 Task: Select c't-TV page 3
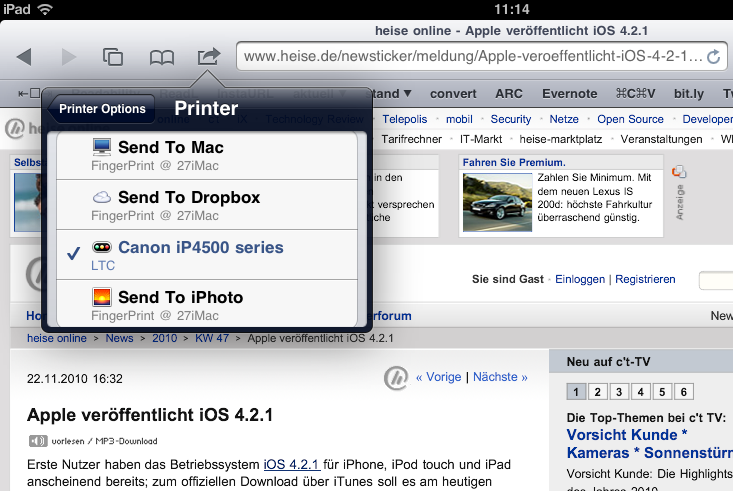click(x=619, y=392)
